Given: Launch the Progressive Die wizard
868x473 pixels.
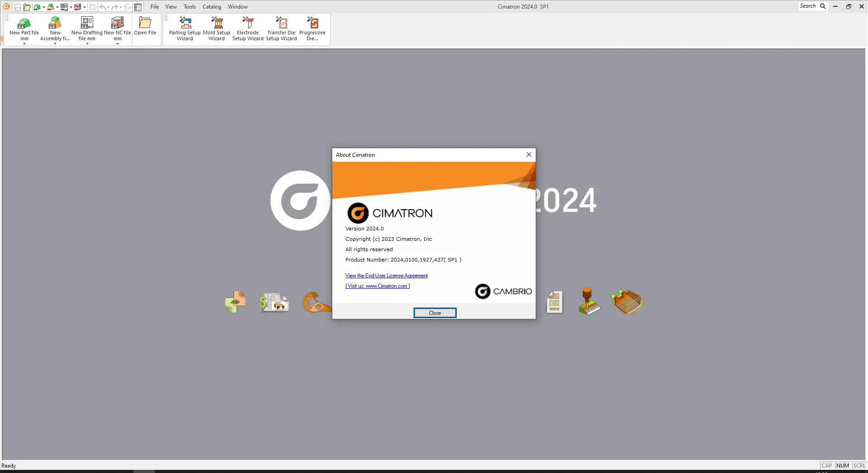Looking at the screenshot, I should coord(312,28).
